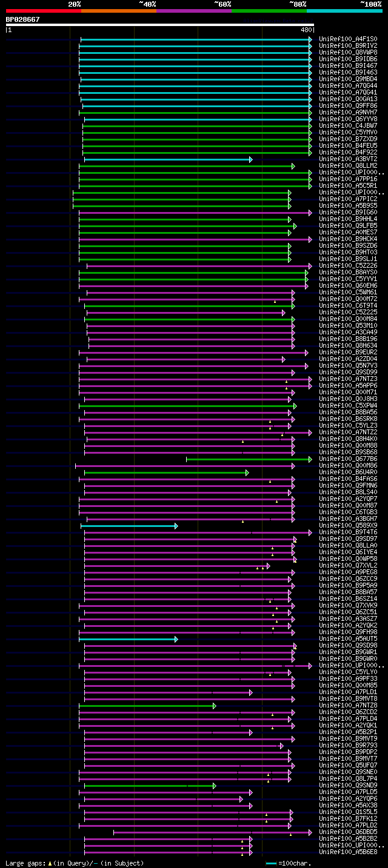
Task: Click the cyan alignment bar for UniRef100_A3BVT2
Action: coord(168,159)
